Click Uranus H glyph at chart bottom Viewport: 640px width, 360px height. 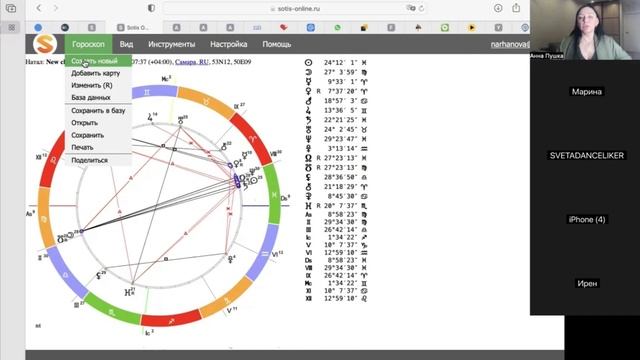pyautogui.click(x=129, y=292)
